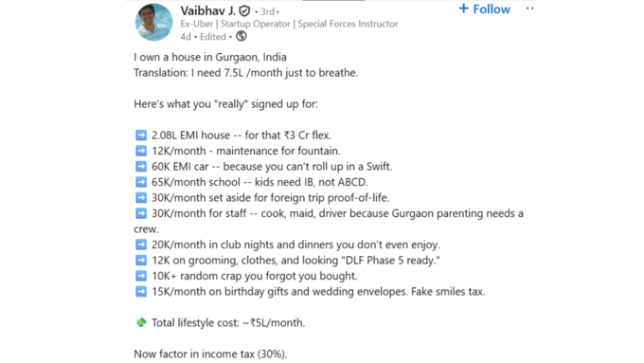This screenshot has width=644, height=363.
Task: Click arrow emoji beside 10K+ random crap
Action: (141, 276)
